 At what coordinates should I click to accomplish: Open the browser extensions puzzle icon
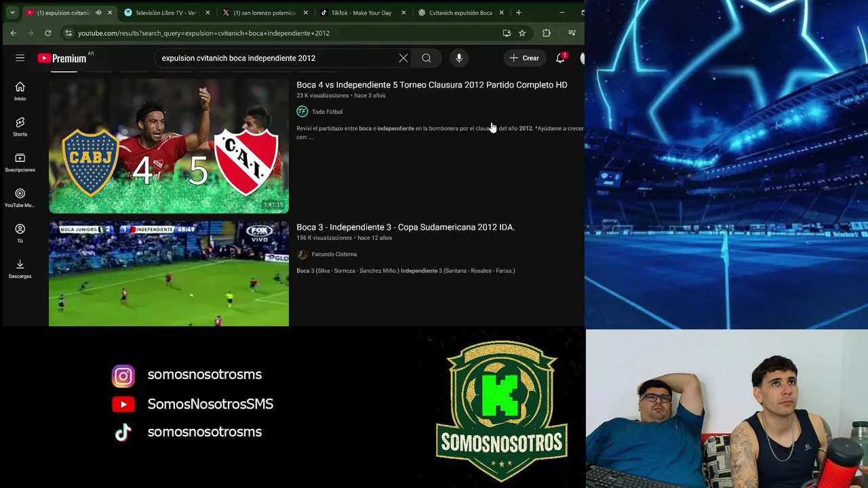tap(547, 33)
